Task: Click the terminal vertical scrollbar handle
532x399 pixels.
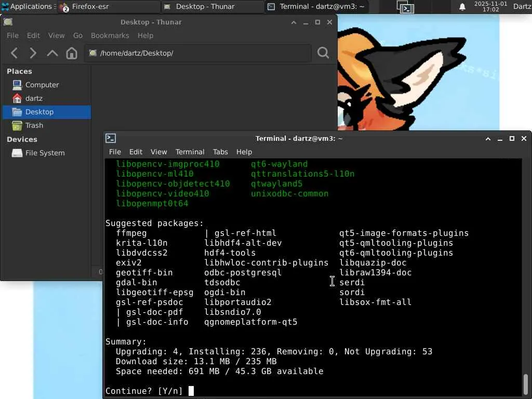Action: (x=526, y=384)
